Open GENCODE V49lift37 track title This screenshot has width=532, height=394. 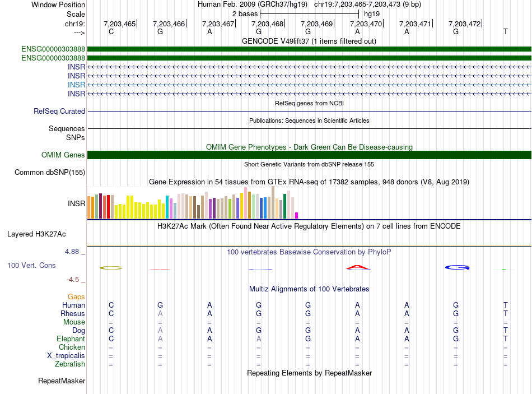pos(309,41)
